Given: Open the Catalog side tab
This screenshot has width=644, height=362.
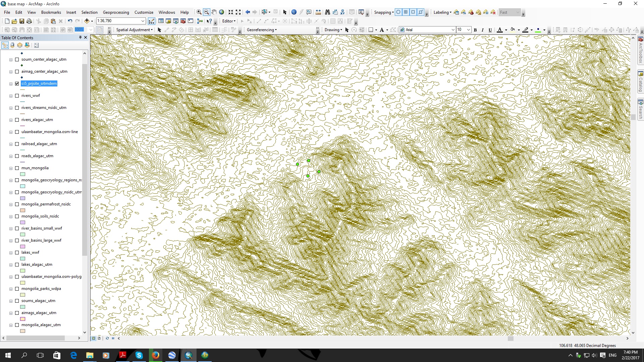Looking at the screenshot, I should [x=640, y=81].
